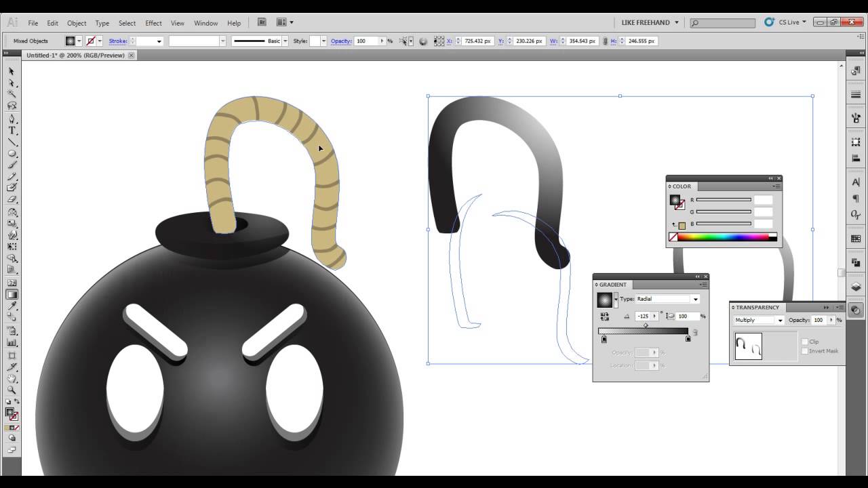Click the Opacity link in control bar
The width and height of the screenshot is (868, 488).
tap(341, 41)
